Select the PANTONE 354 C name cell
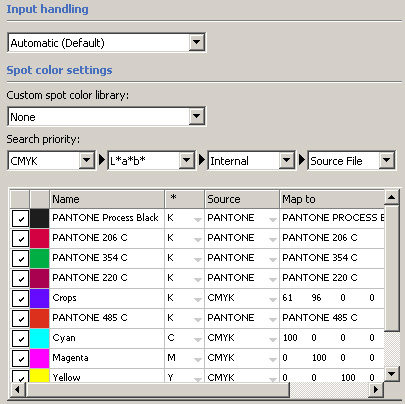 point(107,258)
